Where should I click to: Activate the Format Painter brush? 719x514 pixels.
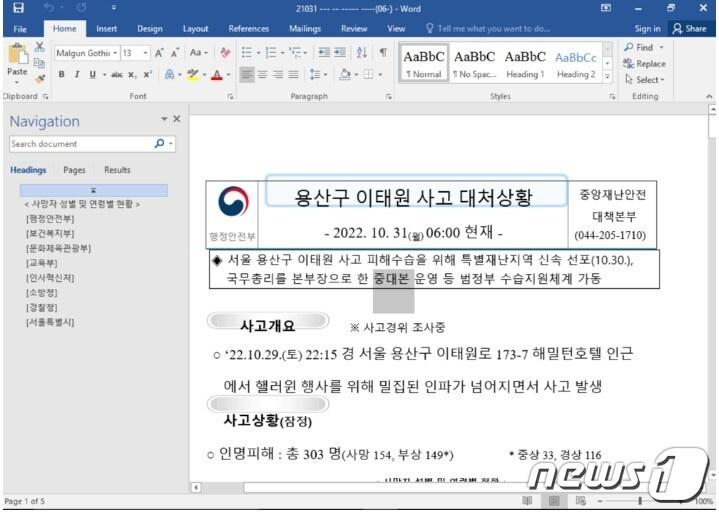pyautogui.click(x=40, y=79)
